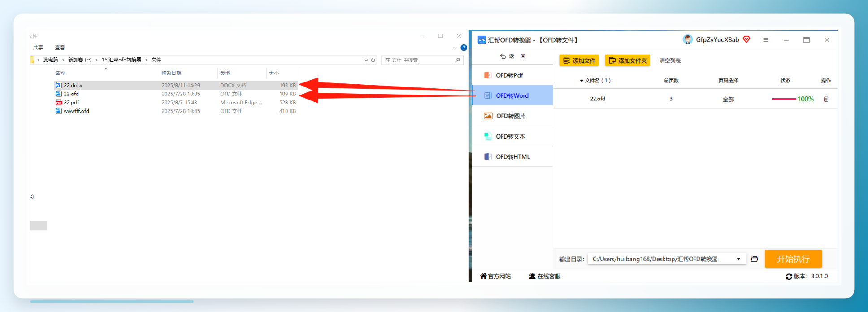The image size is (868, 312).
Task: Click the red VIP diamond icon
Action: point(746,39)
